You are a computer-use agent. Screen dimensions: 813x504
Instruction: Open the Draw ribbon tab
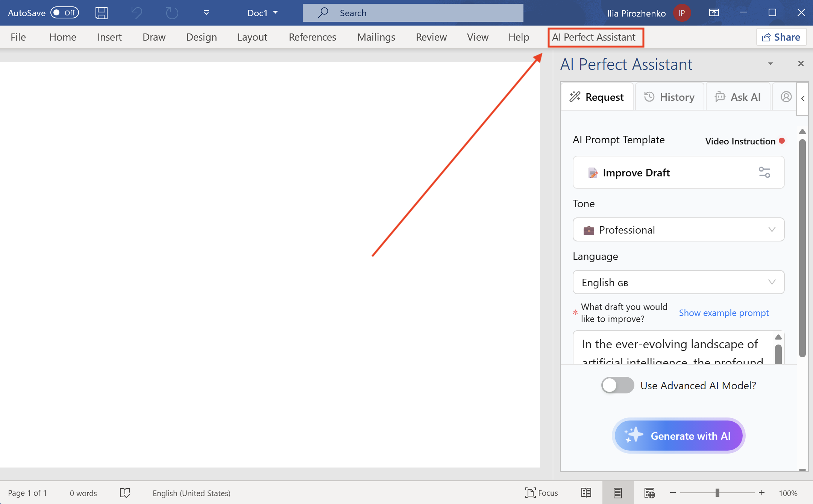click(154, 37)
